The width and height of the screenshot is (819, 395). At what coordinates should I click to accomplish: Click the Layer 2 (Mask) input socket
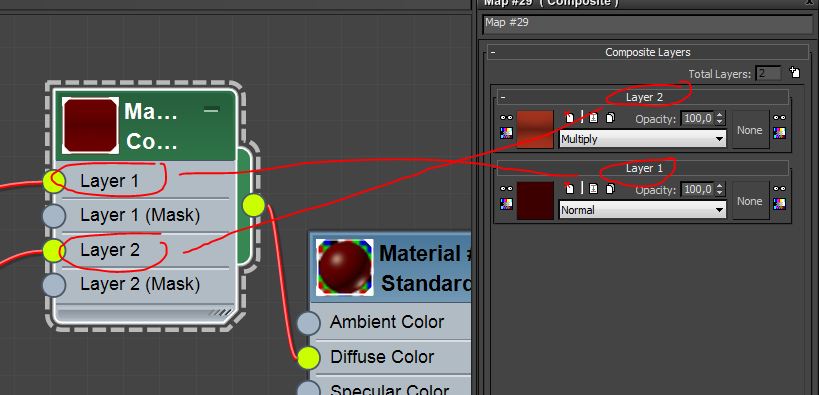tap(54, 285)
